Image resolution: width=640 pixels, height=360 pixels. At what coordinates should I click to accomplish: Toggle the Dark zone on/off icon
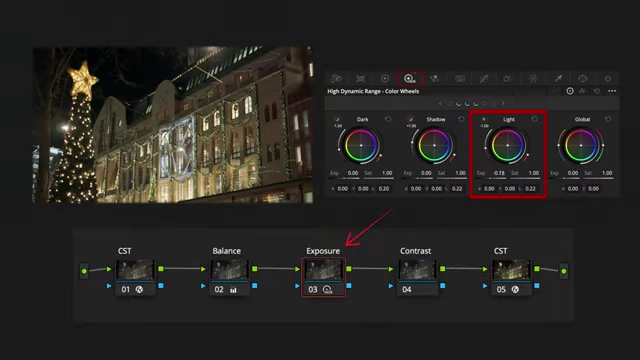(x=337, y=119)
